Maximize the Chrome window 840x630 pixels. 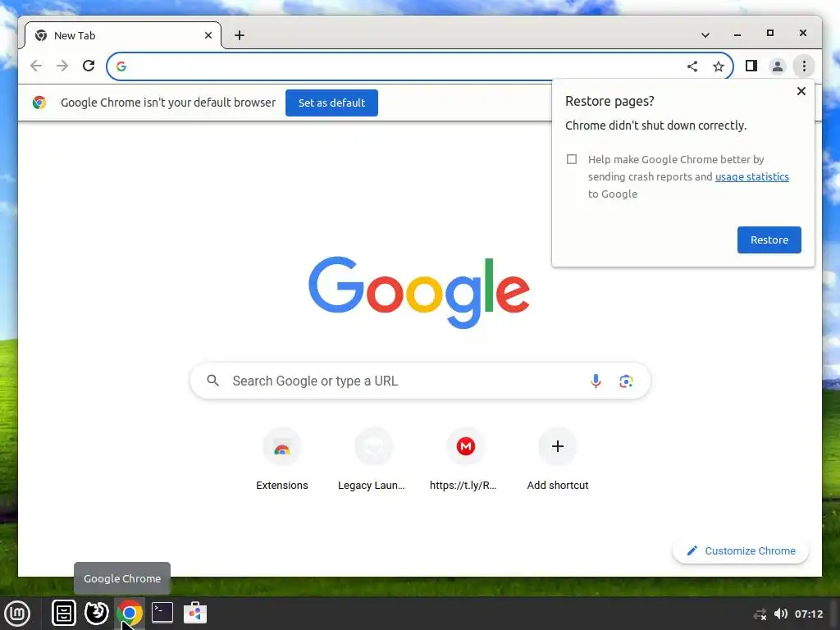point(769,33)
